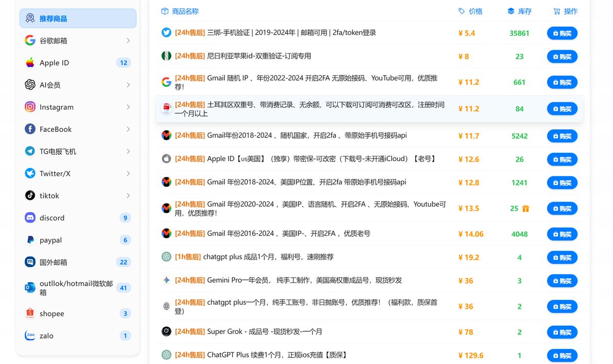Buy the 尼日利亚苹果id product

(x=562, y=56)
